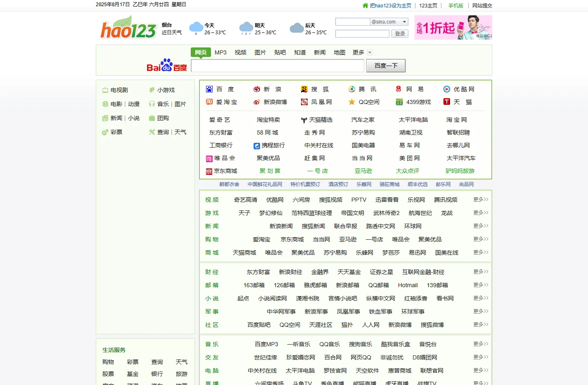Click the Weibo icon beside 新浪微博
The image size is (588, 385).
[x=257, y=102]
